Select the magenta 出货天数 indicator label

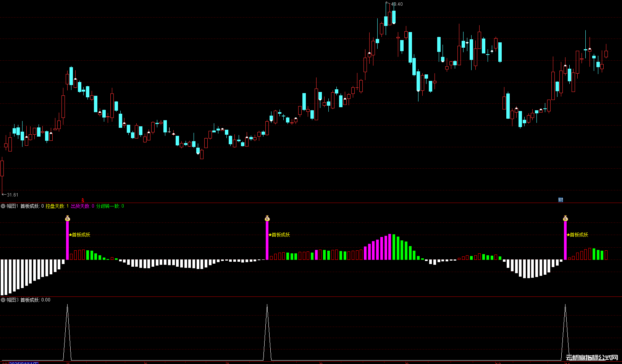[x=81, y=206]
